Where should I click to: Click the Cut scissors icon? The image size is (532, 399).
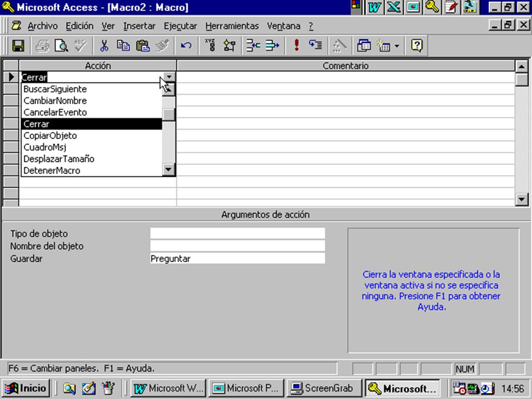(x=104, y=45)
